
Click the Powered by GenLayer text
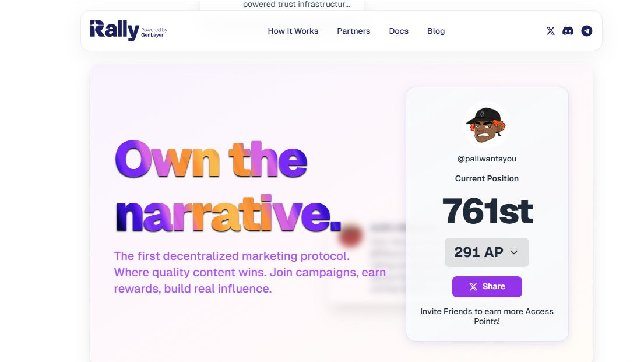tap(154, 33)
